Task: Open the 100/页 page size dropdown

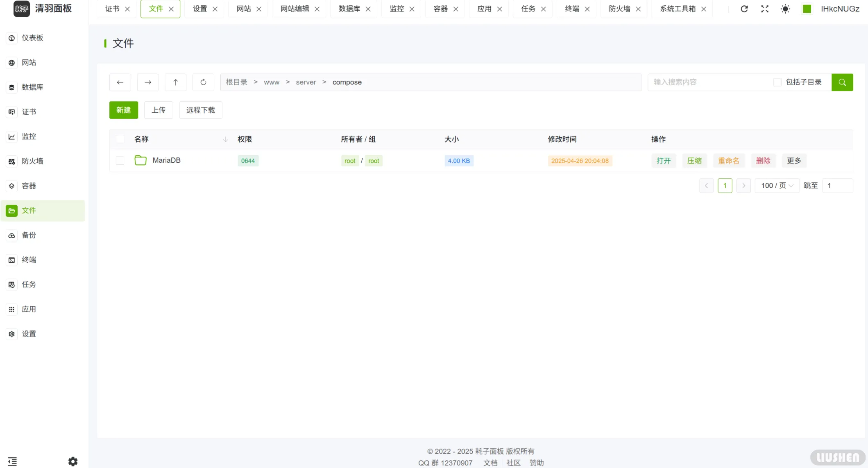Action: (x=777, y=185)
